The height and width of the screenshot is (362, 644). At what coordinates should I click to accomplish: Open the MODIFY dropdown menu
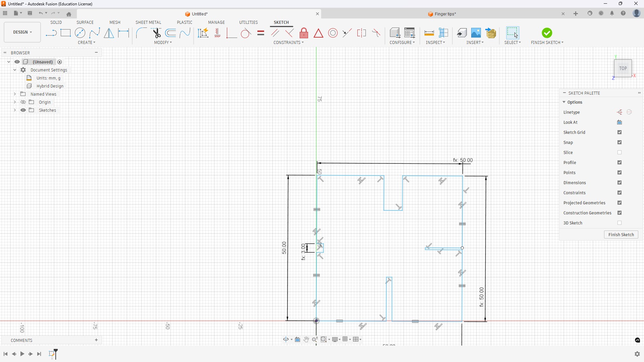click(163, 43)
